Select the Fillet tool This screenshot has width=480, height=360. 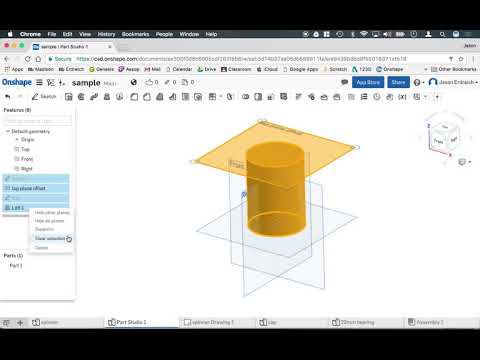pos(134,97)
